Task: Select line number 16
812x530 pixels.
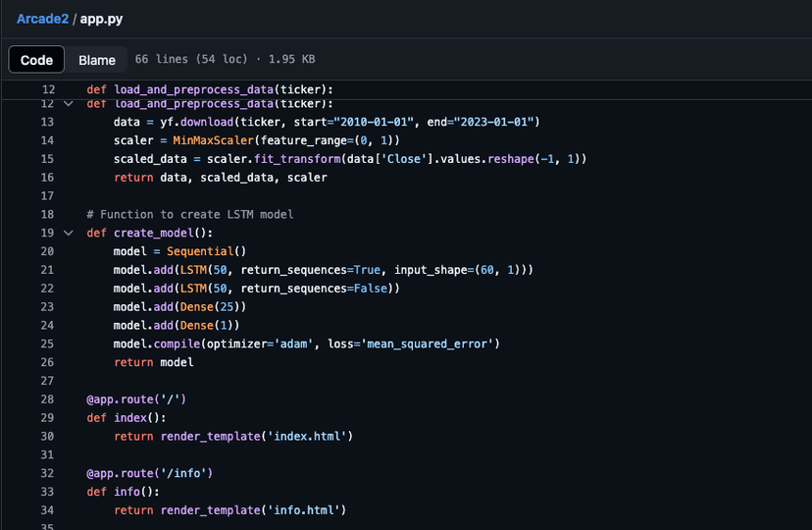Action: pos(48,178)
